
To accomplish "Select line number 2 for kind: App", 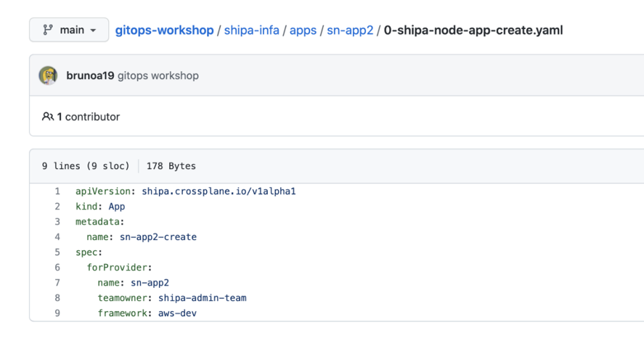I will pos(57,207).
